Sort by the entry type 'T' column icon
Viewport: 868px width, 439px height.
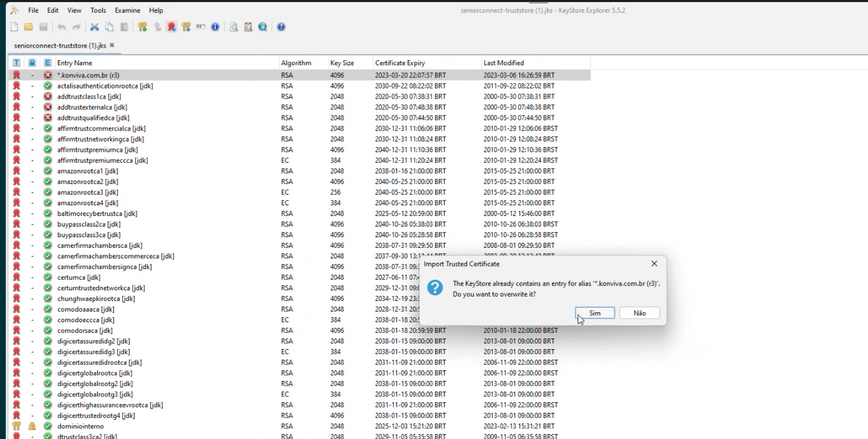click(x=16, y=63)
